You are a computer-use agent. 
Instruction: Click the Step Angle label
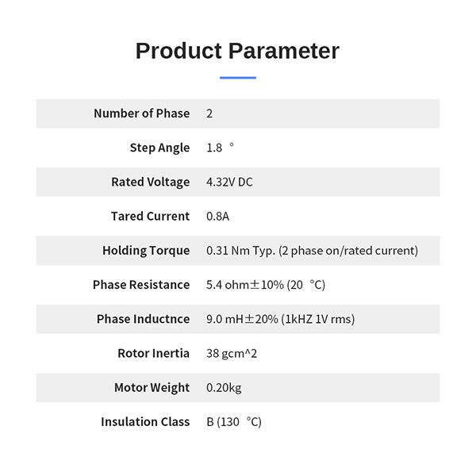[160, 148]
